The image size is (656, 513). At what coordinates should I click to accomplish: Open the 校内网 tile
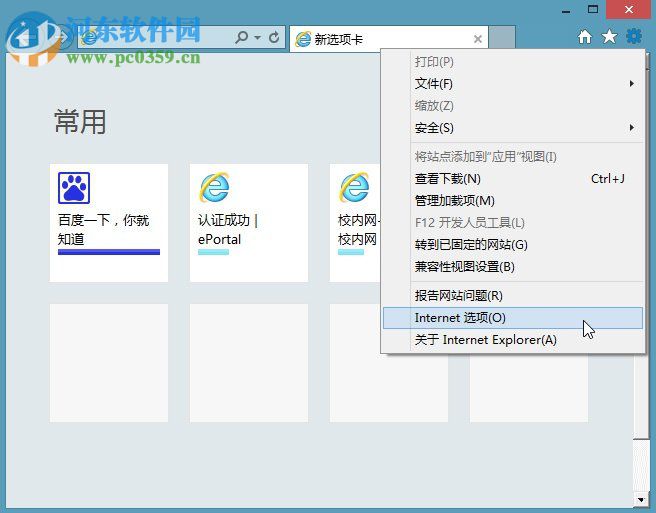click(x=355, y=223)
